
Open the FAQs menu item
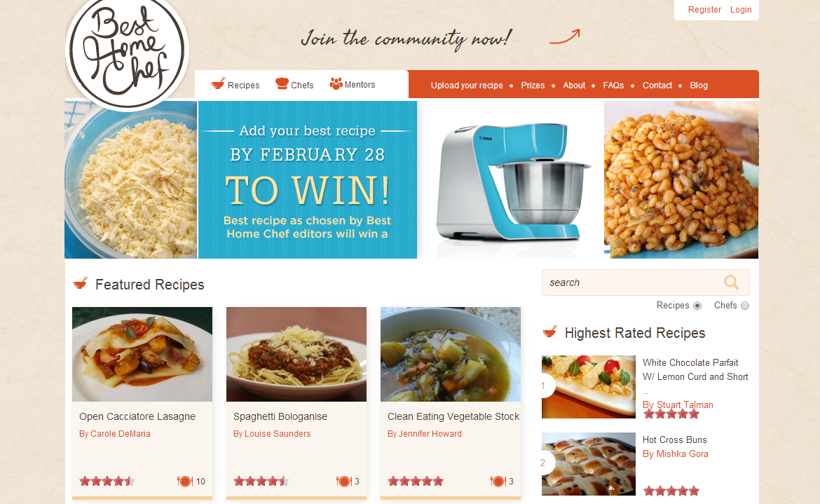[613, 86]
